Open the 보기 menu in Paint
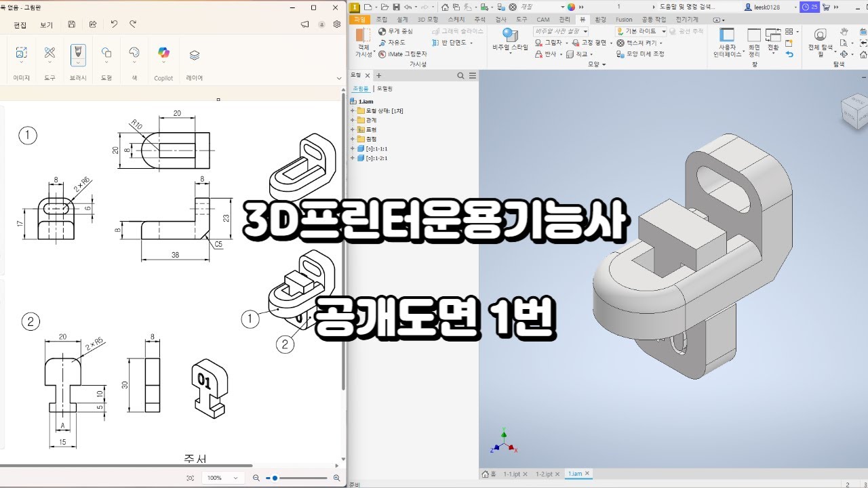Viewport: 868px width, 488px height. click(x=46, y=24)
